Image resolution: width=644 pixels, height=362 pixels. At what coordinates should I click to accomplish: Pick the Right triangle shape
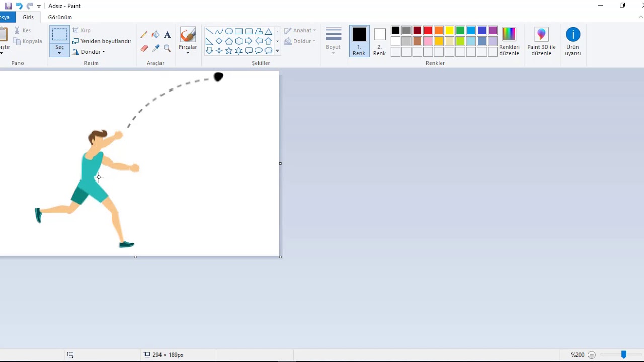pos(209,41)
